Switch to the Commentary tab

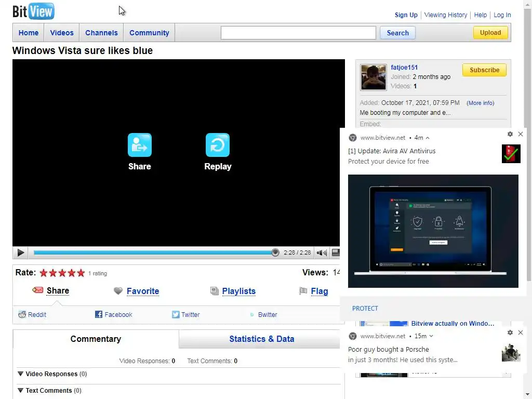(96, 339)
